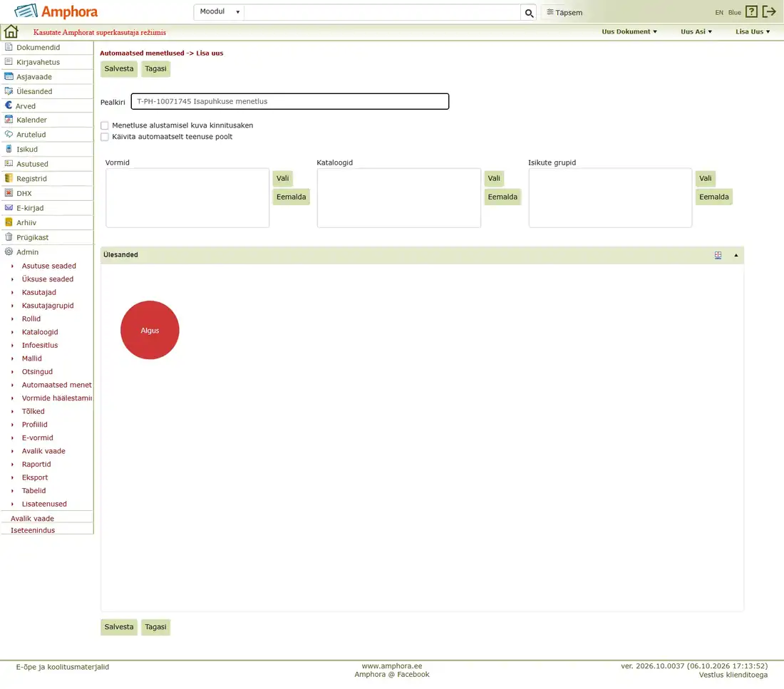Open the Lisa Uus menu

coord(753,31)
